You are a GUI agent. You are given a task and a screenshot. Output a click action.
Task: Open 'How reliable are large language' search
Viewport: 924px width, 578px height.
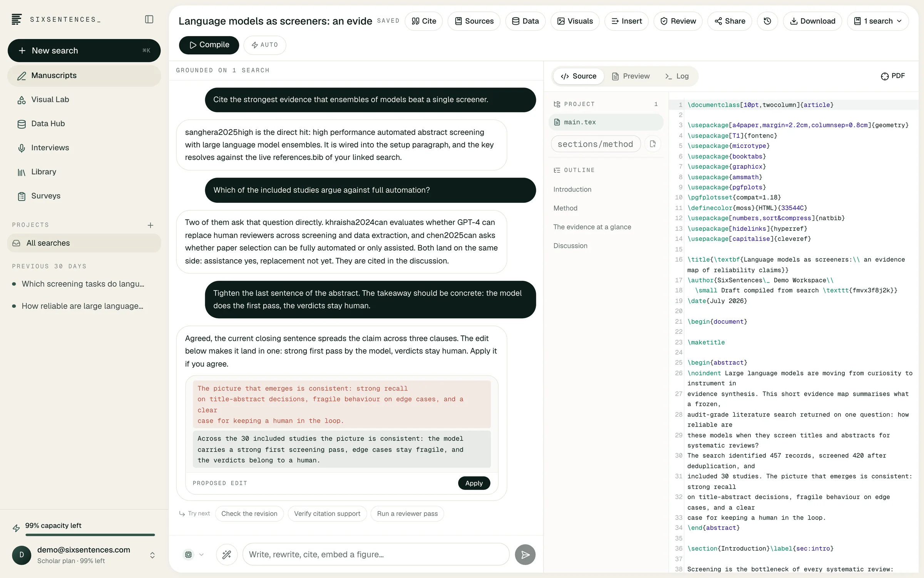tap(82, 306)
